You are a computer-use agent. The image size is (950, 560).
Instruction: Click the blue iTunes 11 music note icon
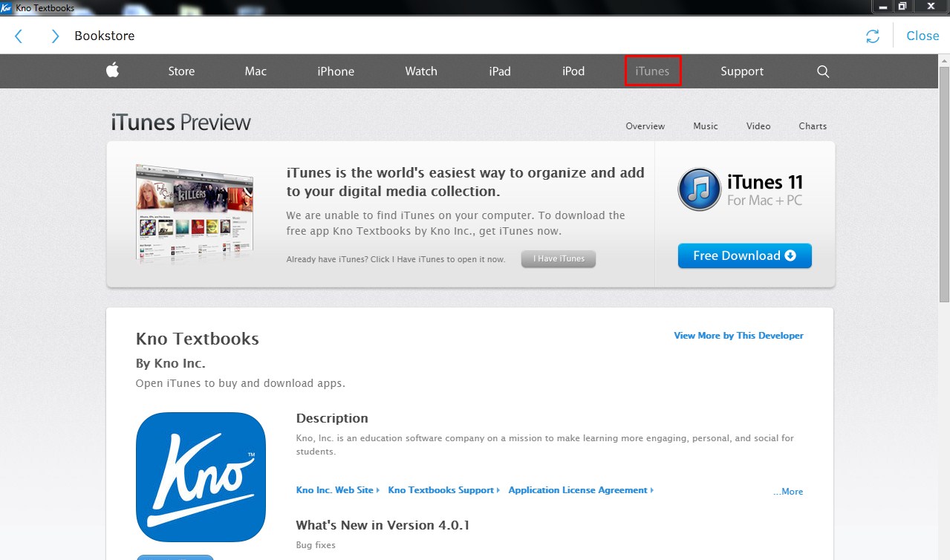[699, 189]
